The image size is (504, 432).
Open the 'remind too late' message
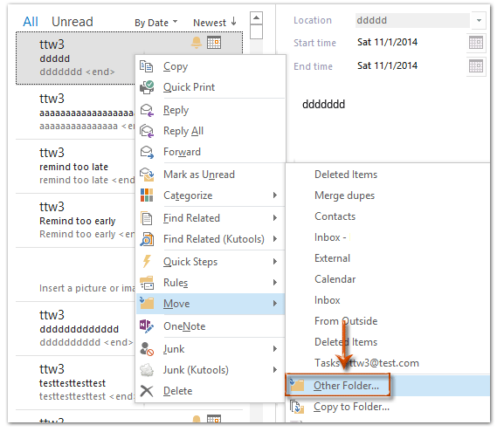(75, 167)
